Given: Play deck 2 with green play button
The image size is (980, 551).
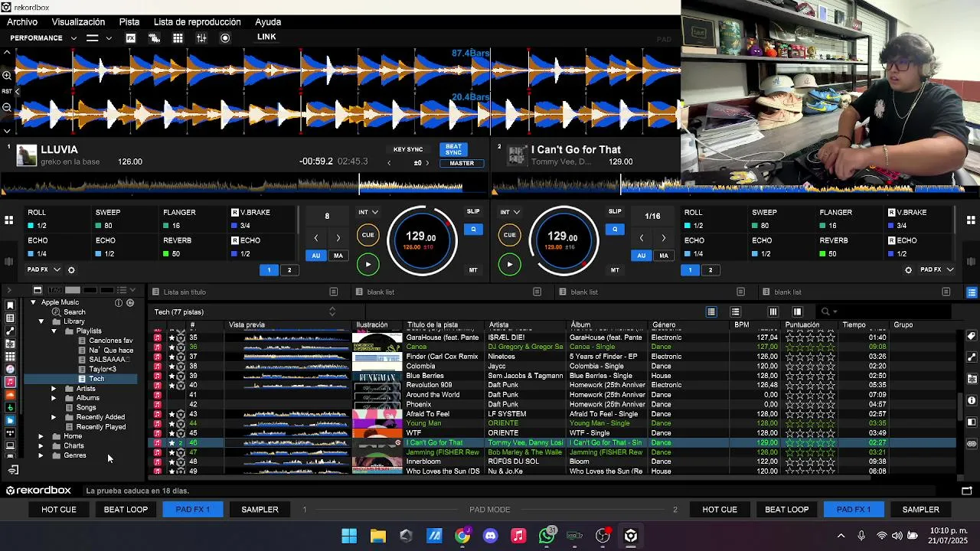Looking at the screenshot, I should (x=509, y=264).
